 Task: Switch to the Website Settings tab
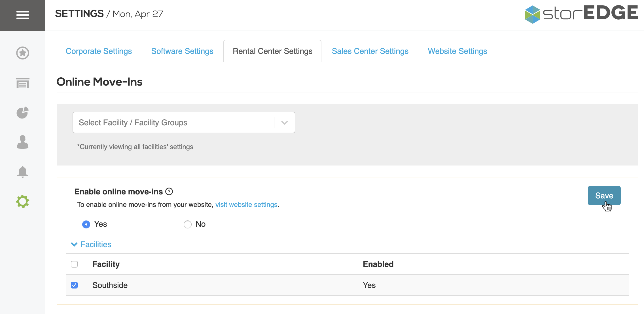tap(457, 51)
